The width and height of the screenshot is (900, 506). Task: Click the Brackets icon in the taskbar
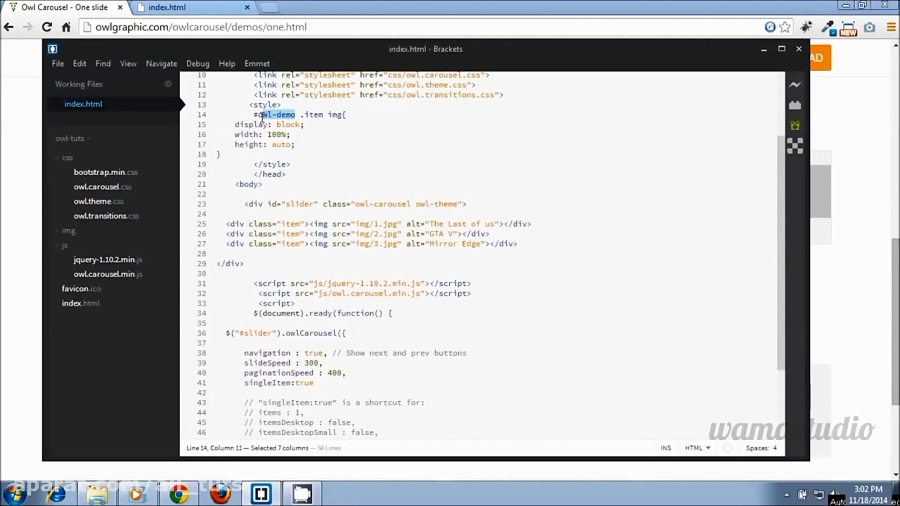point(261,494)
